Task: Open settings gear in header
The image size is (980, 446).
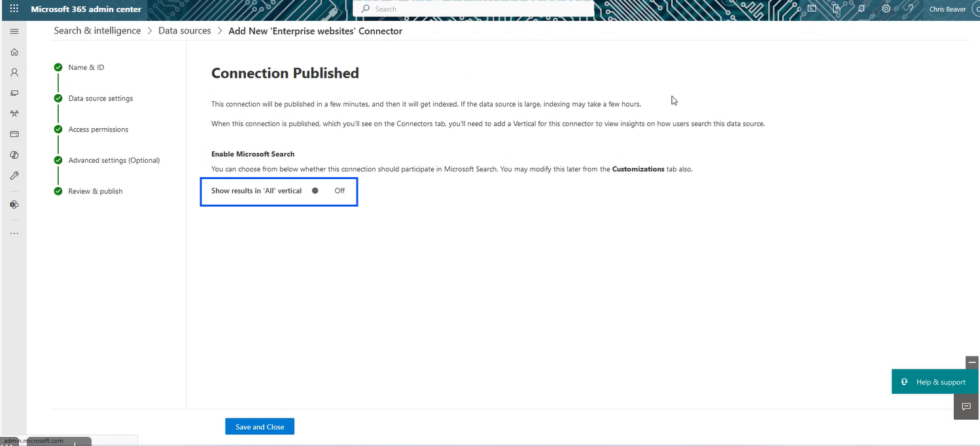Action: click(886, 9)
